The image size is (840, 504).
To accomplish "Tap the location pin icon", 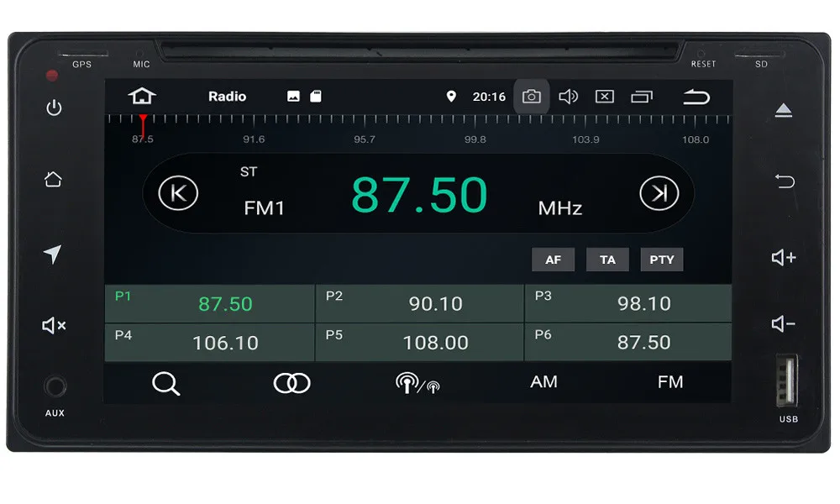I will [x=452, y=96].
